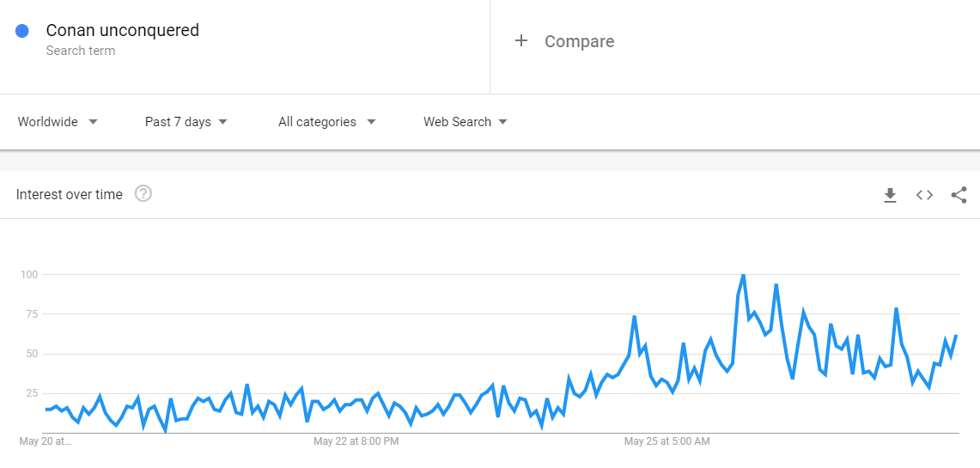Open the embed code icon
This screenshot has width=980, height=468.
click(924, 195)
